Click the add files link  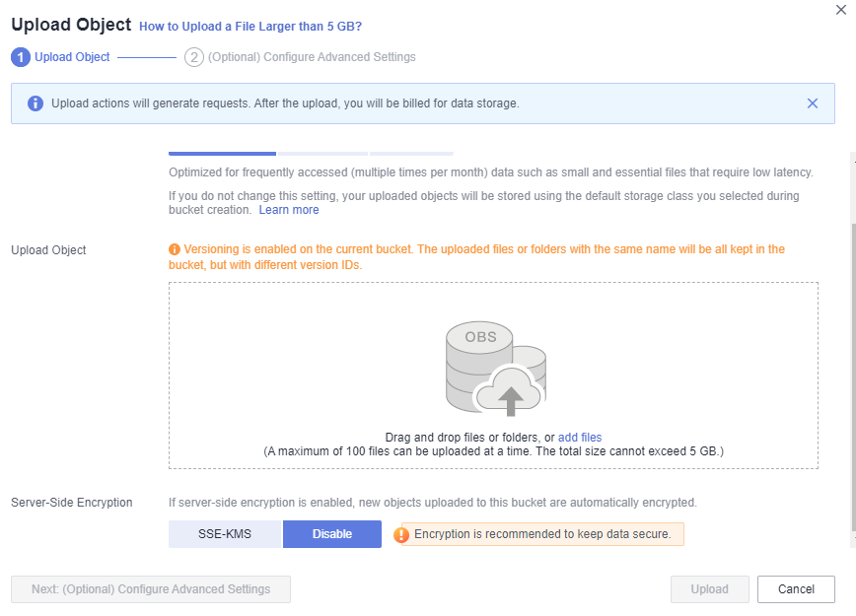coord(580,438)
